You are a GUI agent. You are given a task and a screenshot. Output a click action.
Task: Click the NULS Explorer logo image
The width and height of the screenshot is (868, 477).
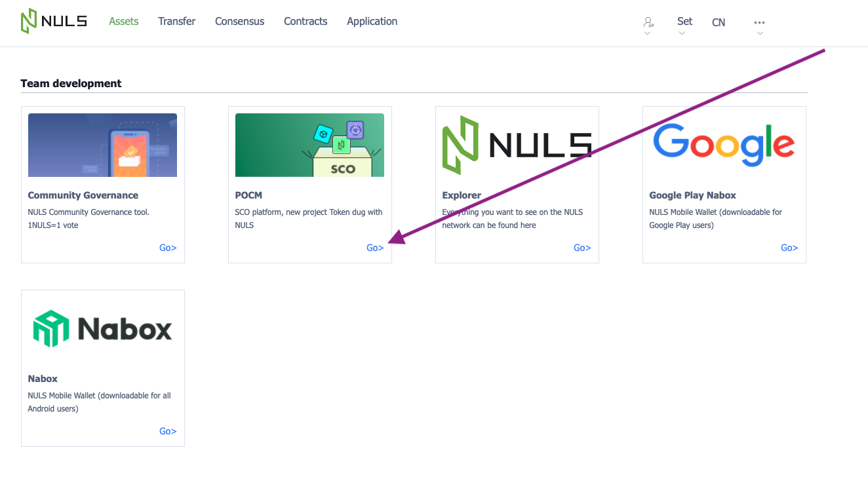tap(517, 145)
